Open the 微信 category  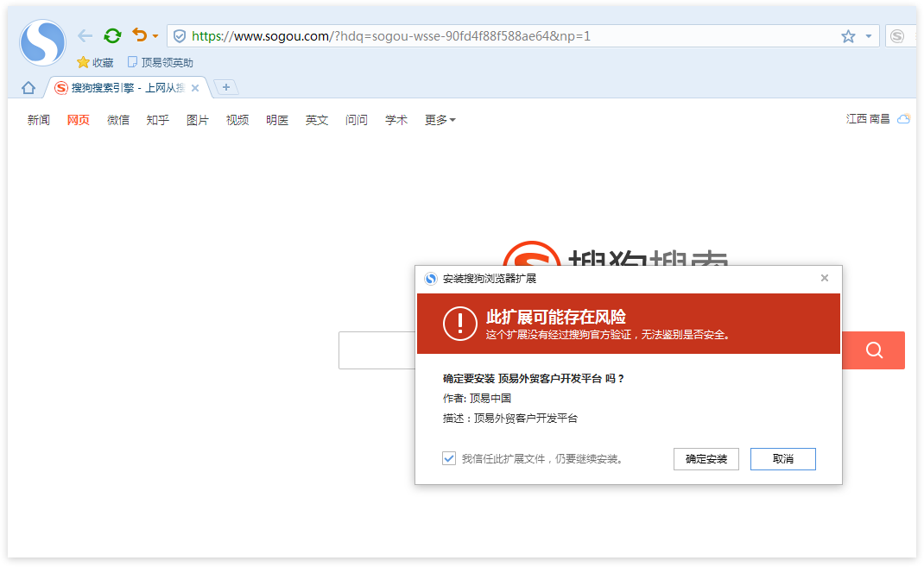[117, 120]
